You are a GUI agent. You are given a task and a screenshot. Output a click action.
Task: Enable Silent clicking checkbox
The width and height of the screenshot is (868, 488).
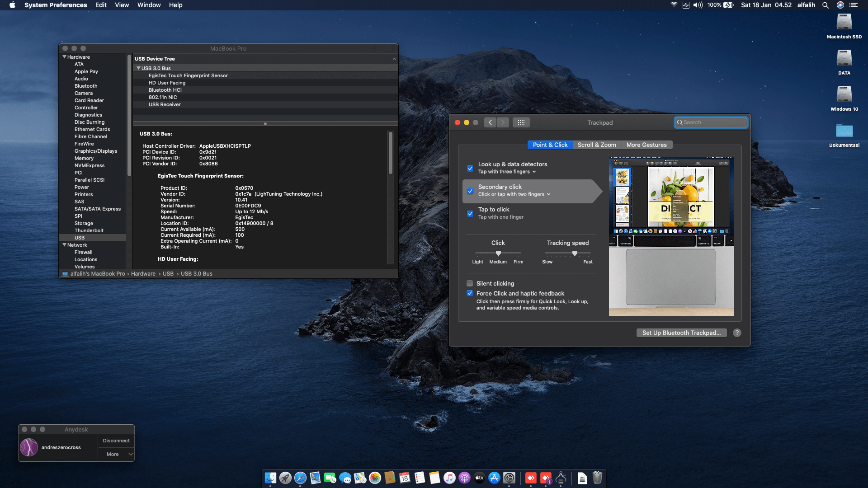click(470, 283)
